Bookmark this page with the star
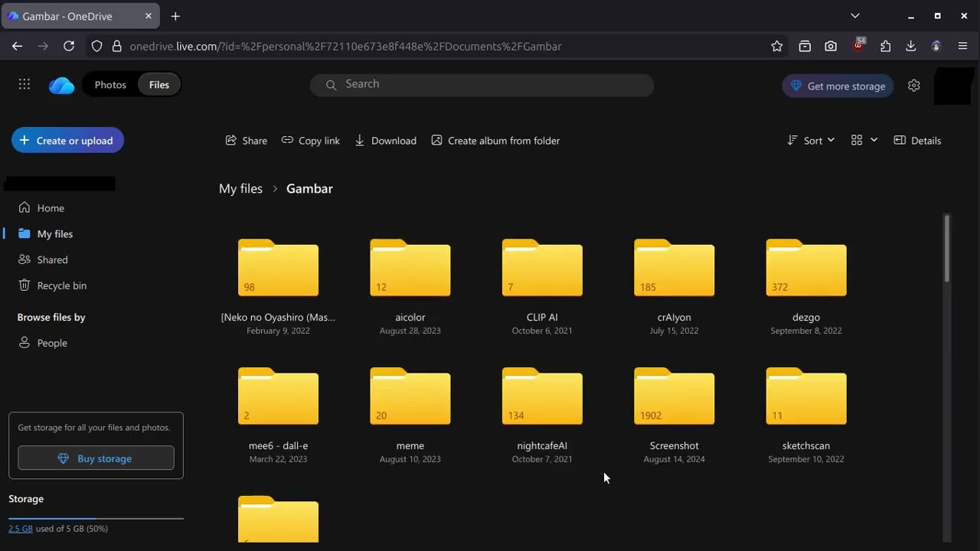Viewport: 980px width, 551px height. tap(777, 46)
